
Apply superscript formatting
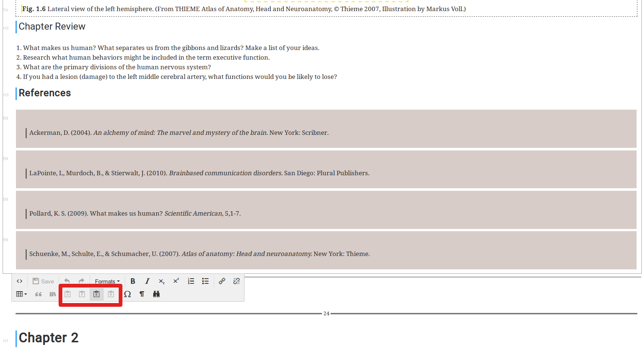(176, 281)
